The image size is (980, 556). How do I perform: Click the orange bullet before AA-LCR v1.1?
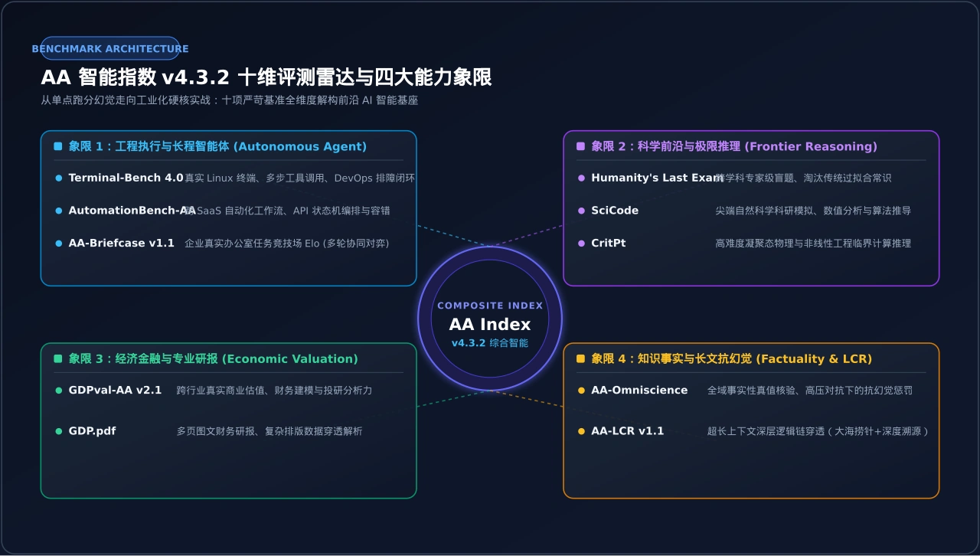(x=581, y=431)
